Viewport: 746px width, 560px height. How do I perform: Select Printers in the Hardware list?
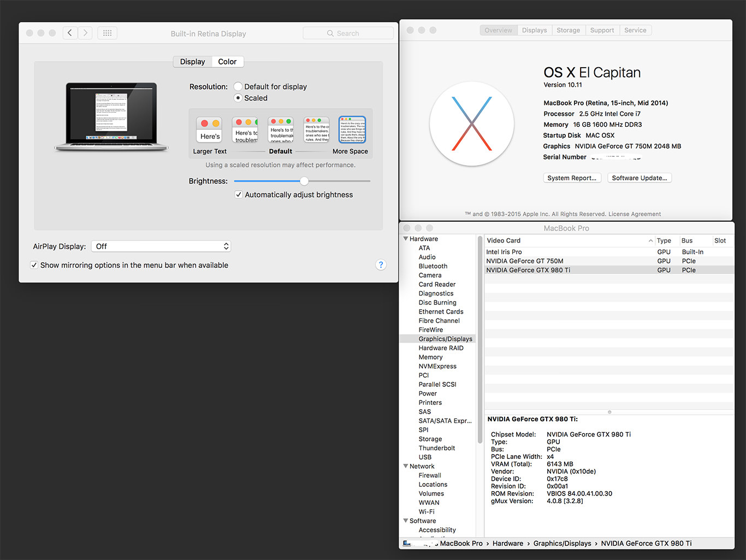[430, 403]
